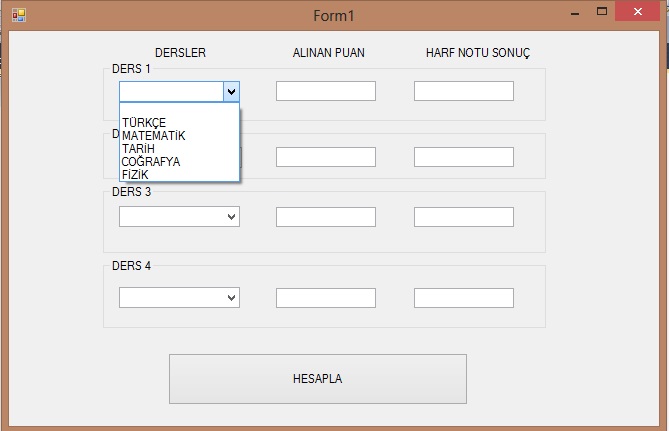This screenshot has height=431, width=669.
Task: Click the DERS 3 HARF NOTU SONUÇ field
Action: (x=464, y=217)
